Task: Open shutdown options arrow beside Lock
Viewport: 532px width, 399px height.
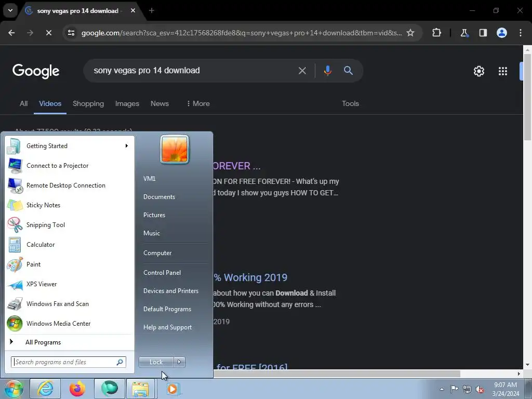Action: coord(179,362)
